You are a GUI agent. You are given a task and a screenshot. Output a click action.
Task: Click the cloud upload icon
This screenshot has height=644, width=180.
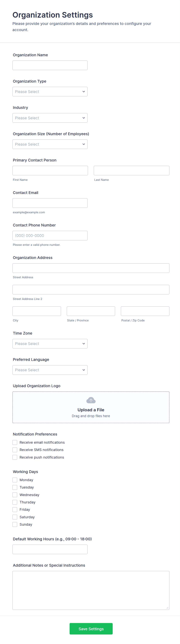click(91, 400)
